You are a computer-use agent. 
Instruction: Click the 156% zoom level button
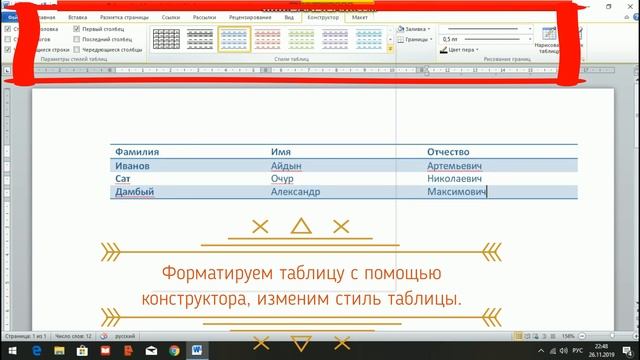568,336
